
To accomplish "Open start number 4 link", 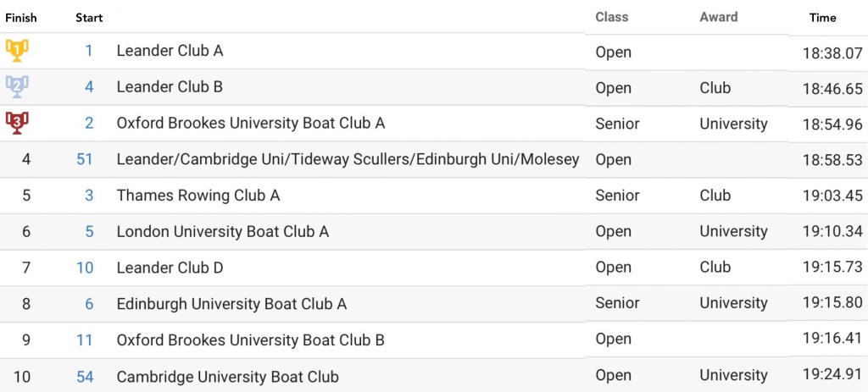I will (89, 86).
